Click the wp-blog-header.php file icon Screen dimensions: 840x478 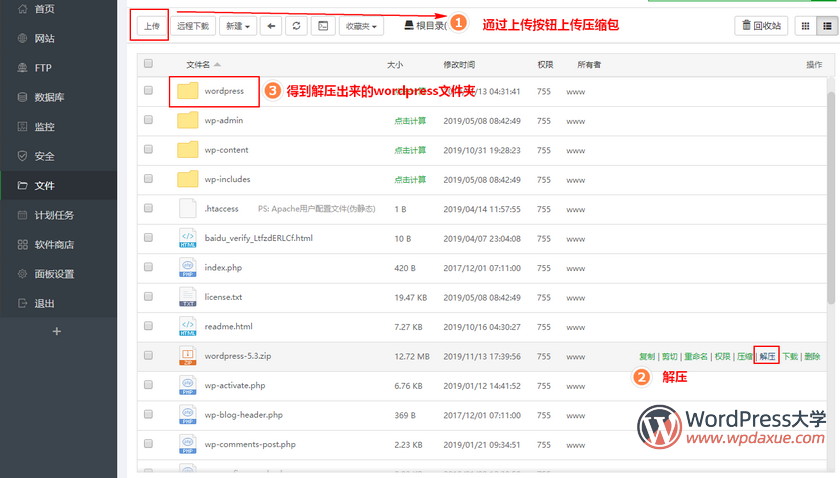188,415
